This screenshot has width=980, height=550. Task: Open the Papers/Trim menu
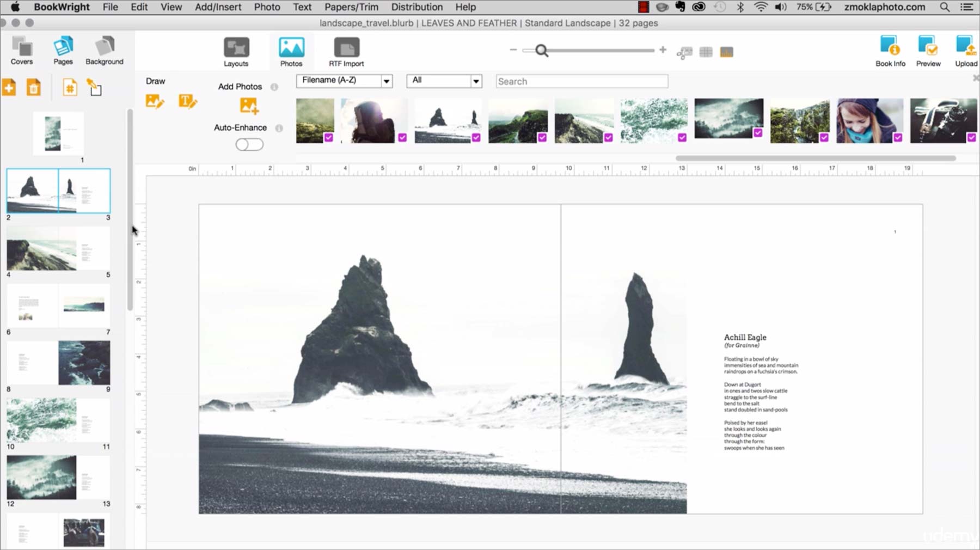(351, 7)
